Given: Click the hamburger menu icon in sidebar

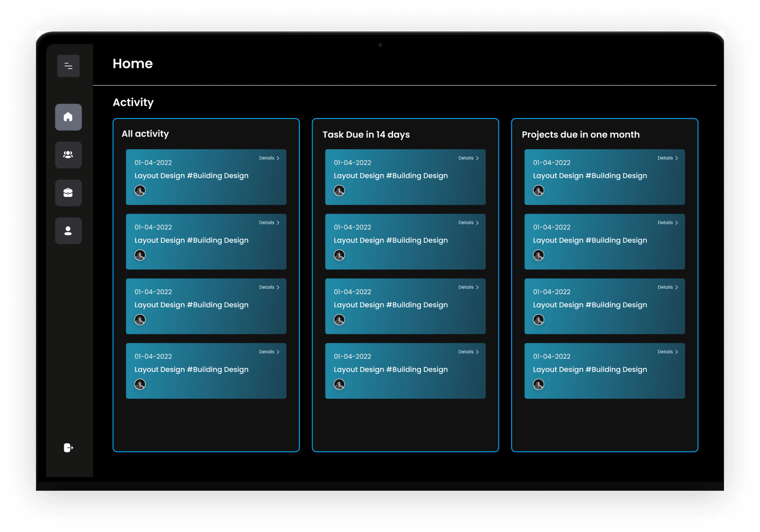Looking at the screenshot, I should click(x=68, y=66).
